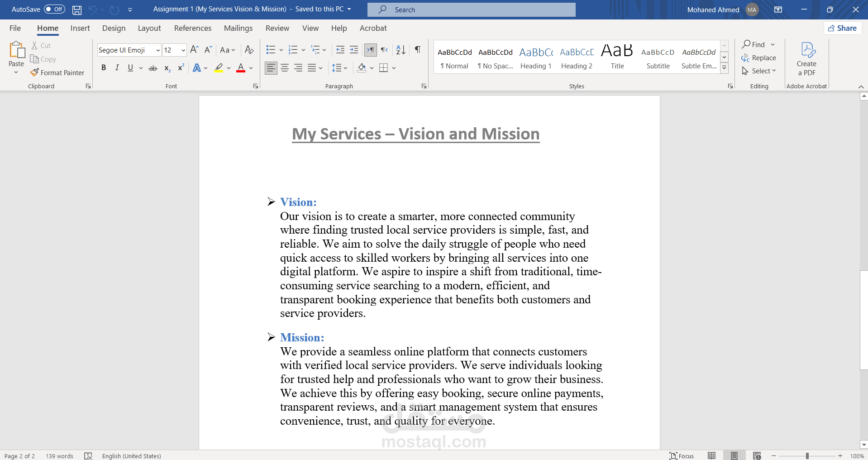Image resolution: width=868 pixels, height=460 pixels.
Task: Click the Cut scissors icon
Action: point(34,45)
